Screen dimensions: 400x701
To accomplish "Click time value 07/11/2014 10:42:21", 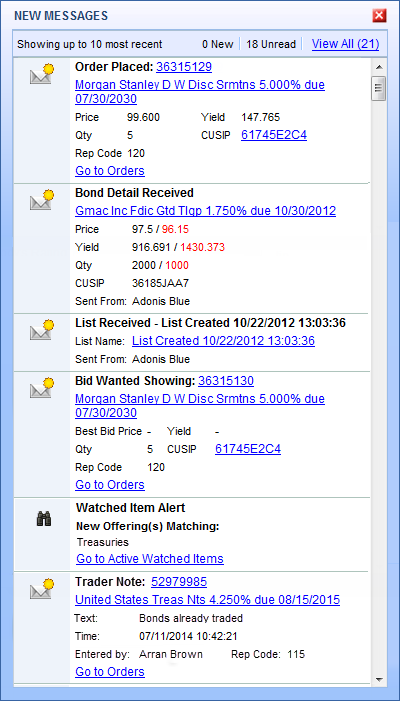I will (x=188, y=636).
